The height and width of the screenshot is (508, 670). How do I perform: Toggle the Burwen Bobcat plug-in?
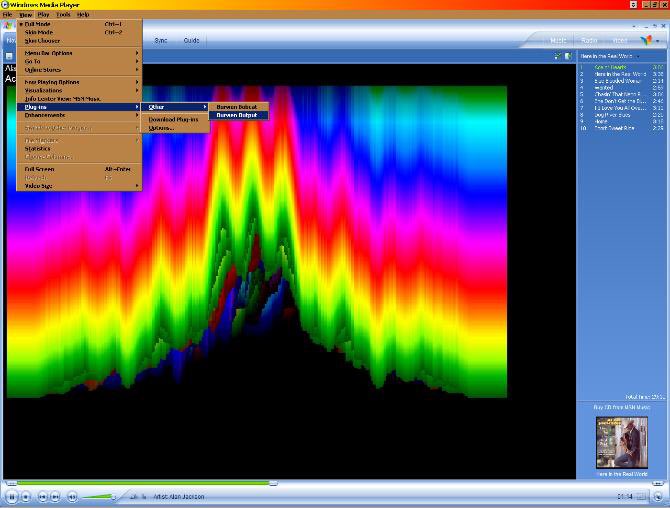[239, 107]
